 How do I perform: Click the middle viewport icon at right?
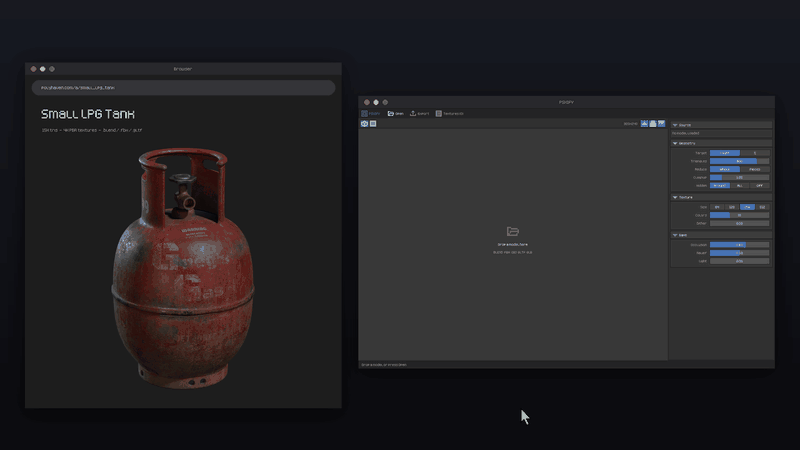click(x=653, y=123)
